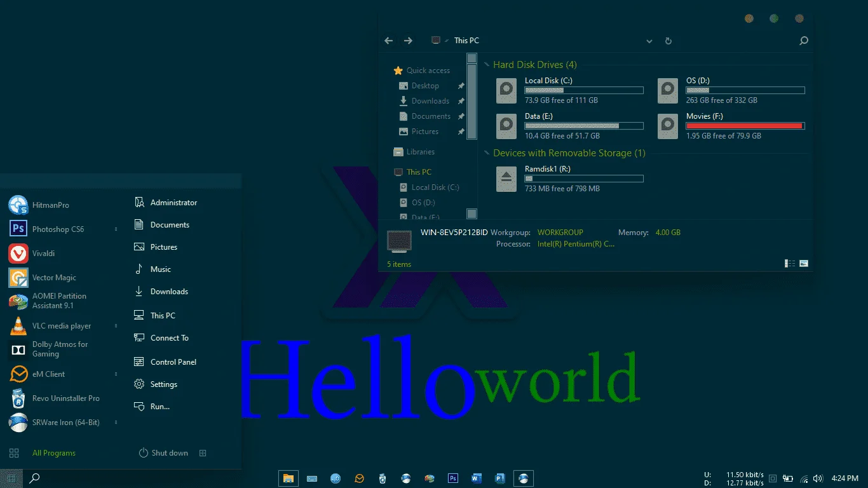The image size is (868, 488).
Task: Open the eM Client taskbar icon
Action: pos(359,478)
